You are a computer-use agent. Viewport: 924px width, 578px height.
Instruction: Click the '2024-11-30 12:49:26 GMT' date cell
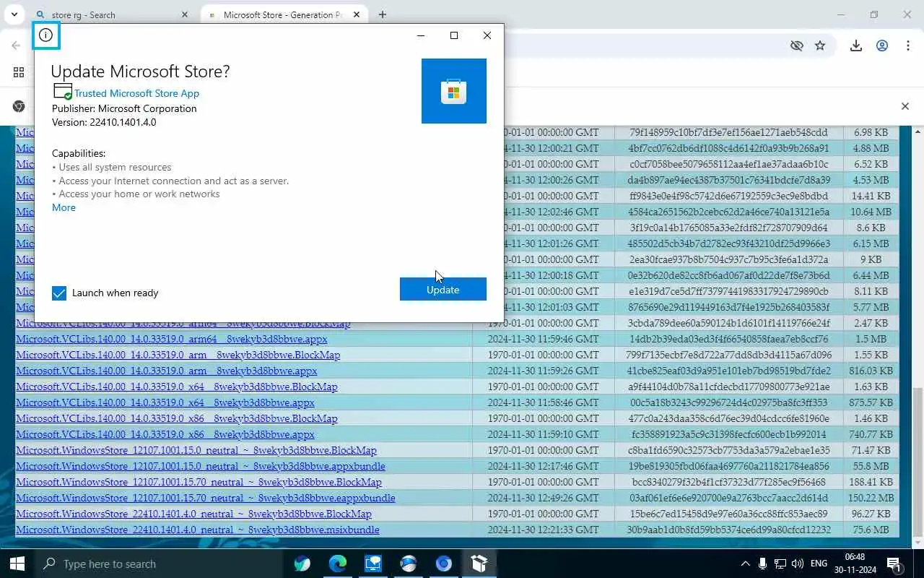coord(544,498)
